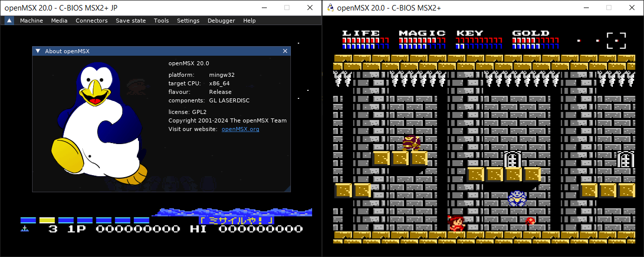The height and width of the screenshot is (257, 644).
Task: Open the Media menu
Action: tap(59, 21)
